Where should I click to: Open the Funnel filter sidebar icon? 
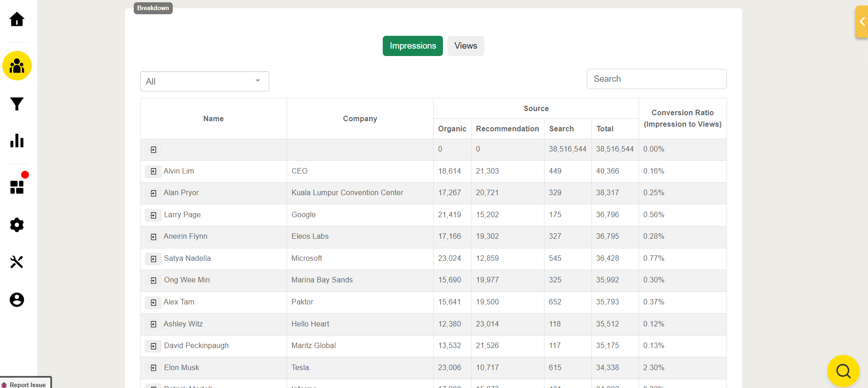point(17,104)
